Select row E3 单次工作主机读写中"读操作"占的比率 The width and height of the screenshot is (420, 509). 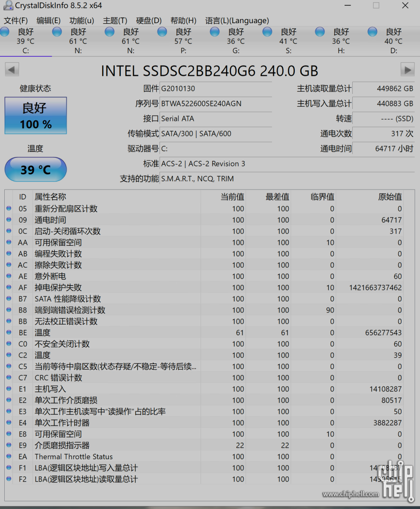pos(204,411)
